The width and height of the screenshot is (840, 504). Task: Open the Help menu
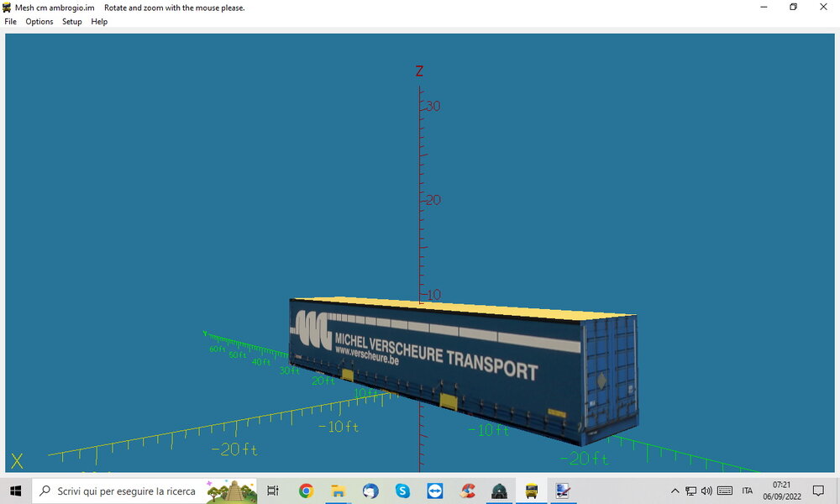click(x=99, y=22)
